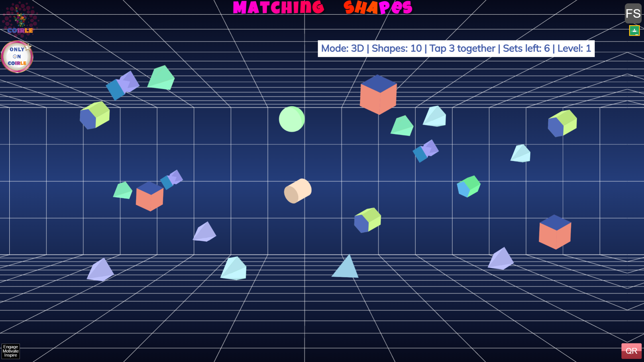
Task: Tap the center hexagonal prism below the cylinder
Action: tap(367, 220)
